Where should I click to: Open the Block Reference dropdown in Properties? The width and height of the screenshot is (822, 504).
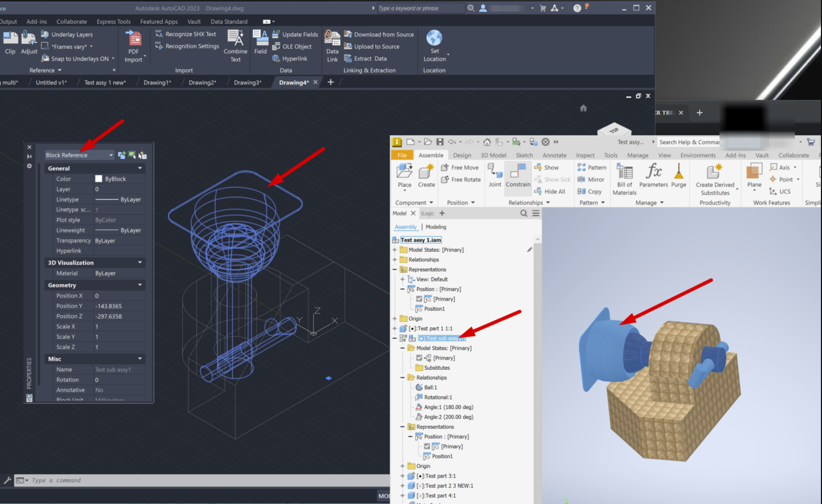(110, 155)
